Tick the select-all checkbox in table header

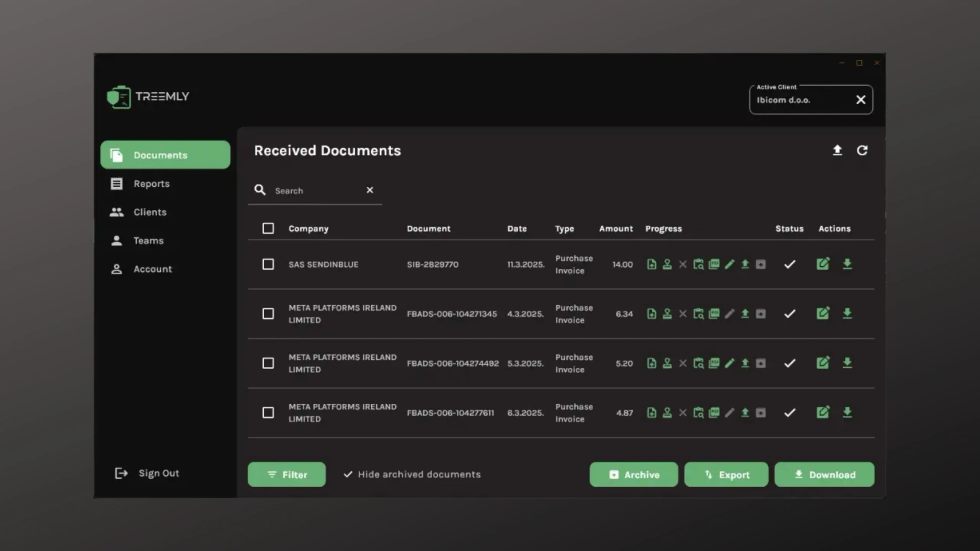click(268, 228)
